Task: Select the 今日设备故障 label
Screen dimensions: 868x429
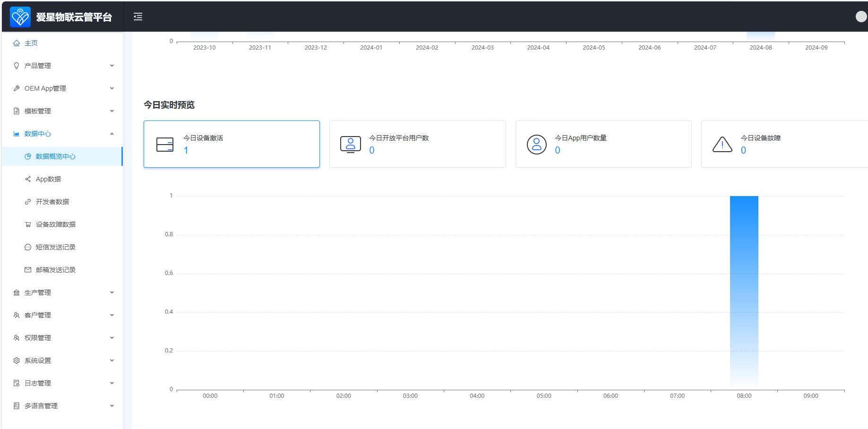Action: 761,138
